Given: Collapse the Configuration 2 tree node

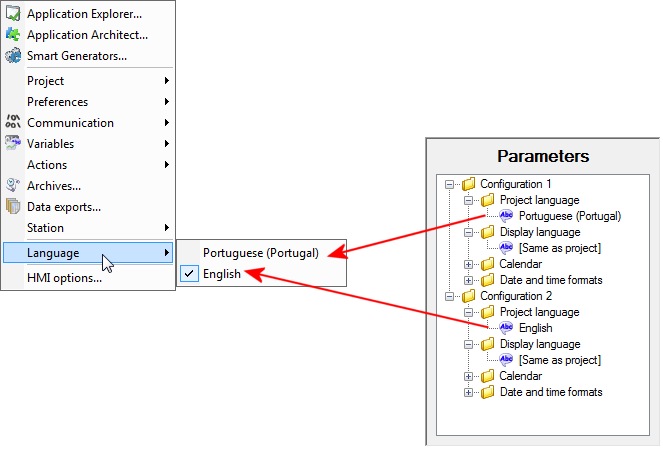Looking at the screenshot, I should click(449, 296).
